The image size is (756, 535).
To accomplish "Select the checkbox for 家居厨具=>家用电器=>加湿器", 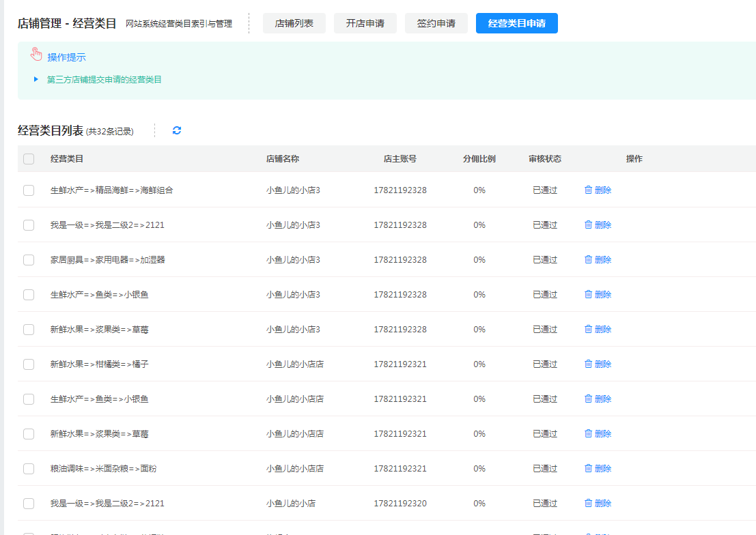I will (29, 260).
